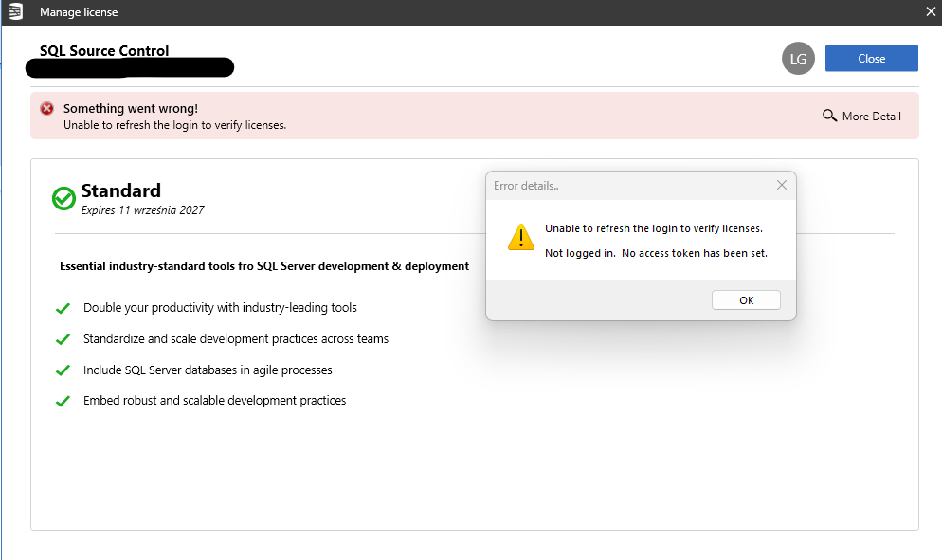The image size is (942, 560).
Task: Click the blue Close button
Action: [871, 59]
